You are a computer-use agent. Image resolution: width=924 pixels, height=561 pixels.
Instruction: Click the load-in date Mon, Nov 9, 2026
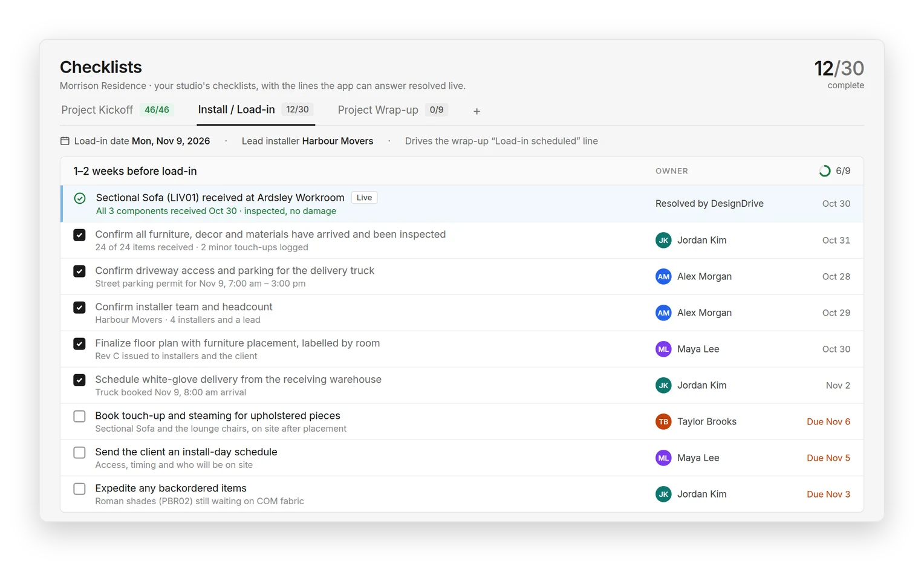[x=171, y=141]
